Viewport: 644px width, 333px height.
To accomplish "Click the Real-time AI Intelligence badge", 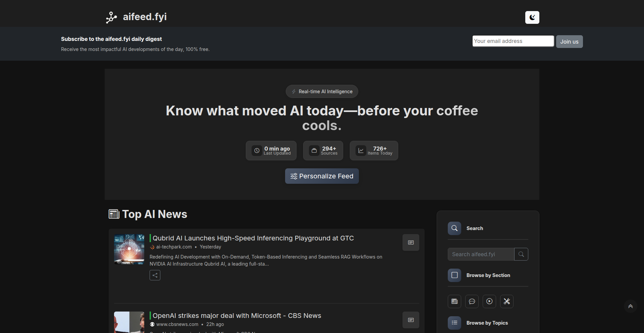I will coord(322,92).
